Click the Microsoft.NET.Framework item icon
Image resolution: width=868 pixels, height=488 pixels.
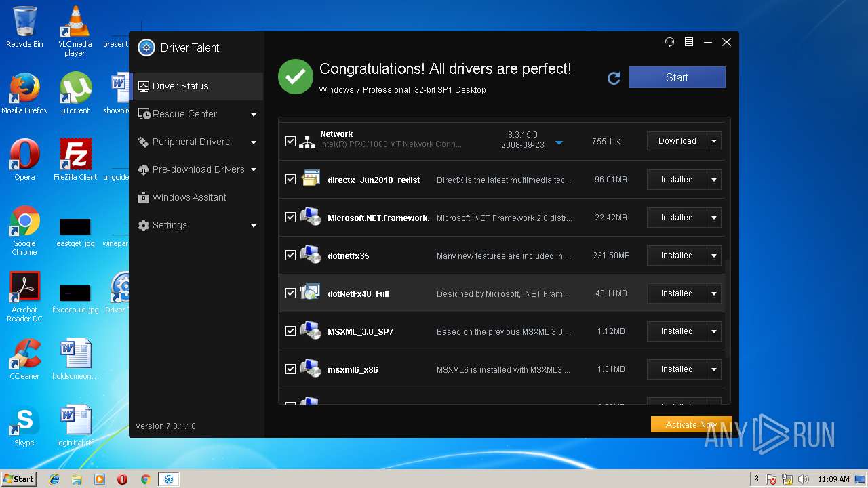coord(311,217)
